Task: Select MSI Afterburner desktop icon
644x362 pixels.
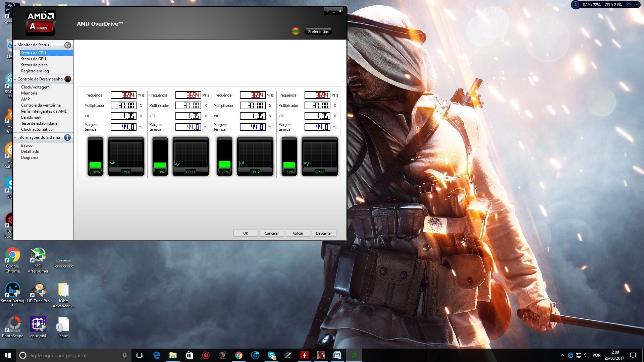Action: coord(38,260)
